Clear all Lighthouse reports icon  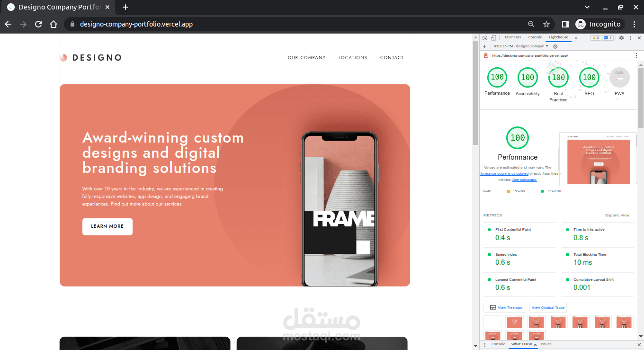(555, 46)
